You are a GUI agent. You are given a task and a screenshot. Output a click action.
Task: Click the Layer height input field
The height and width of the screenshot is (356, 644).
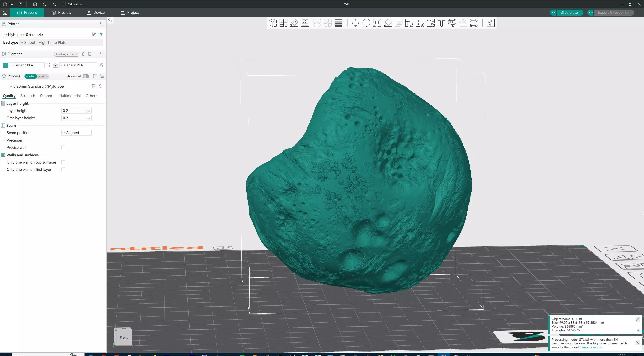pos(76,111)
